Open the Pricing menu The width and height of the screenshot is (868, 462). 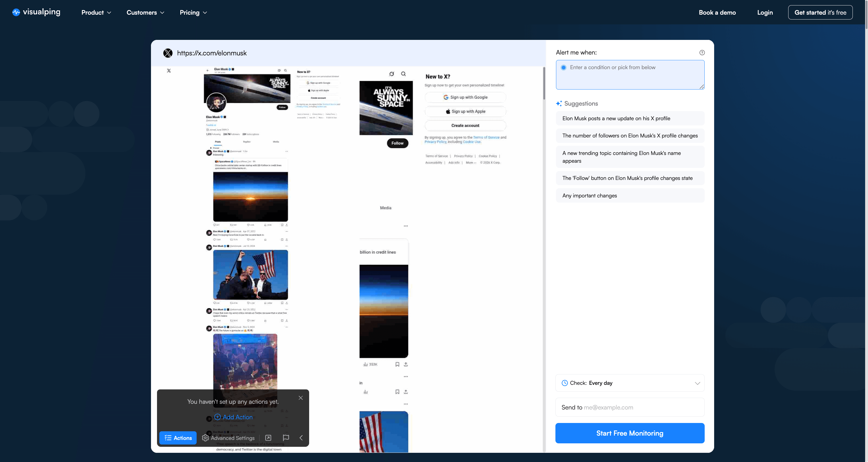(x=193, y=12)
